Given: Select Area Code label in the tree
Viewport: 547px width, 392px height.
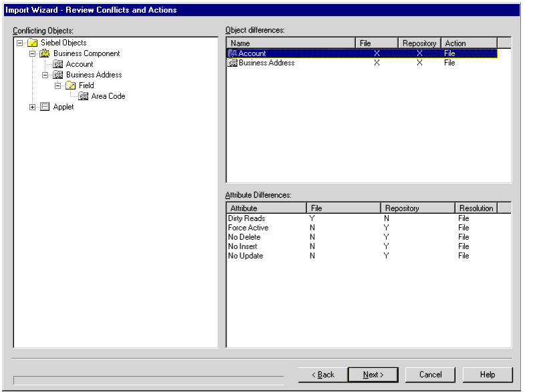Looking at the screenshot, I should pyautogui.click(x=108, y=96).
